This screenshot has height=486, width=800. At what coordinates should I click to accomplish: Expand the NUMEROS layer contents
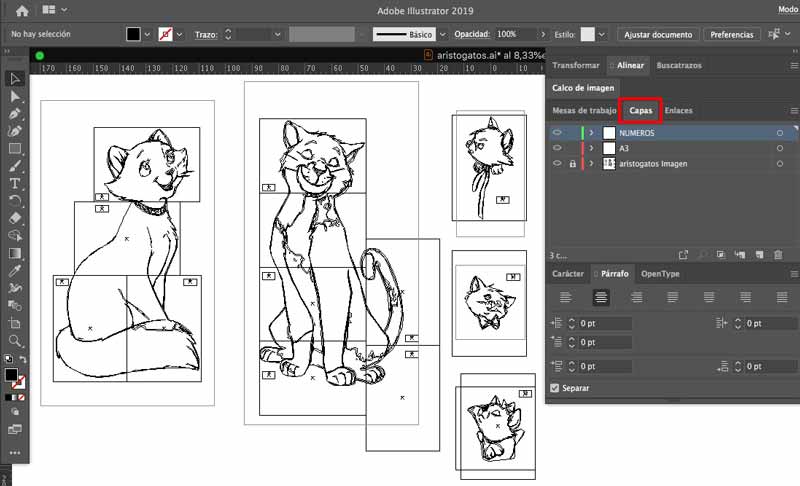coord(591,133)
